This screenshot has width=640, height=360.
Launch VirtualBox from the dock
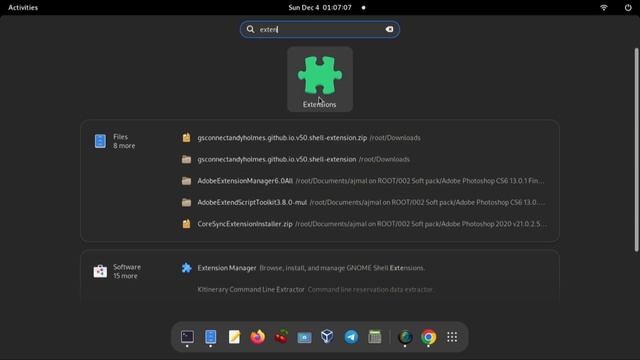[327, 337]
